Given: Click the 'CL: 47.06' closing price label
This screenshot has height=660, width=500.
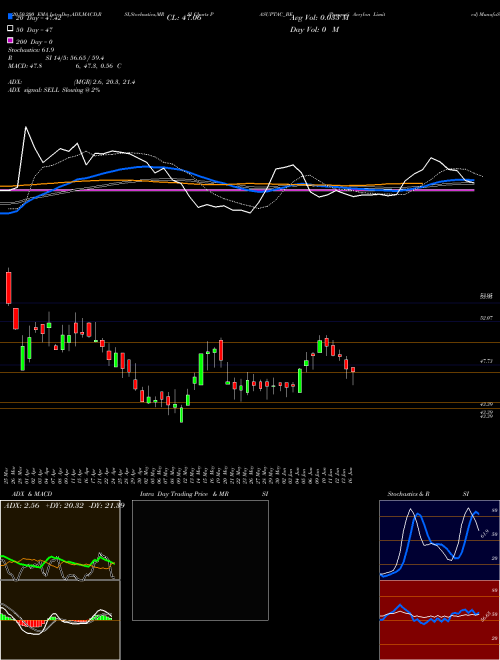Looking at the screenshot, I should pyautogui.click(x=184, y=18).
